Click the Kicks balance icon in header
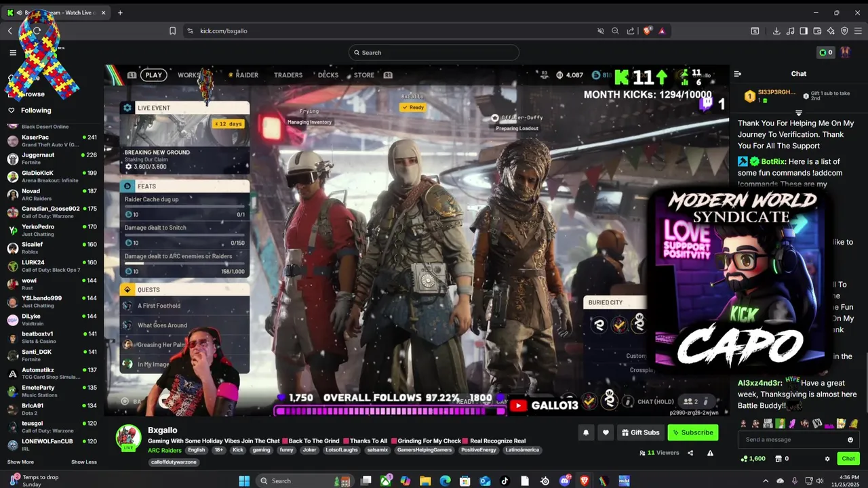 point(825,52)
